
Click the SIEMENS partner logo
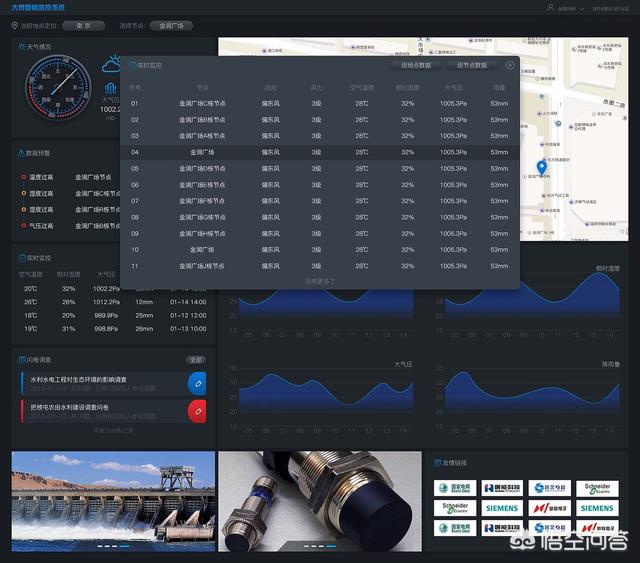502,508
